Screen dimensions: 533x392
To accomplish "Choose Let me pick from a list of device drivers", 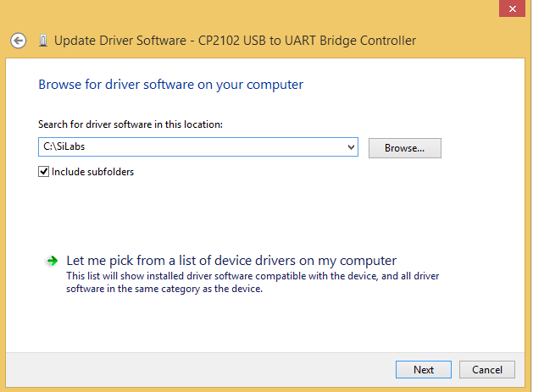I will pos(231,261).
